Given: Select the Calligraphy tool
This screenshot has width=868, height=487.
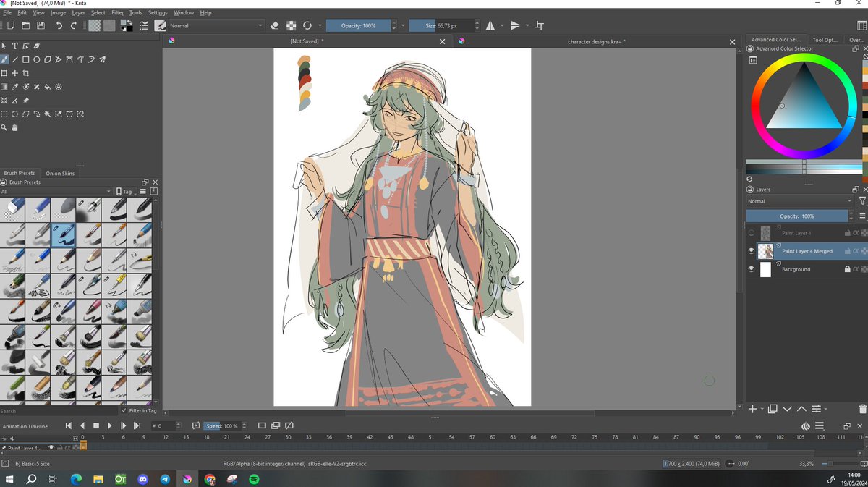Looking at the screenshot, I should 36,46.
